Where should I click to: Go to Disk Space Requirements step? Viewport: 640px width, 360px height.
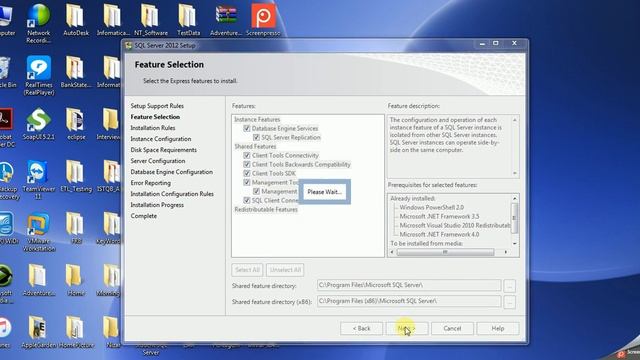[164, 150]
